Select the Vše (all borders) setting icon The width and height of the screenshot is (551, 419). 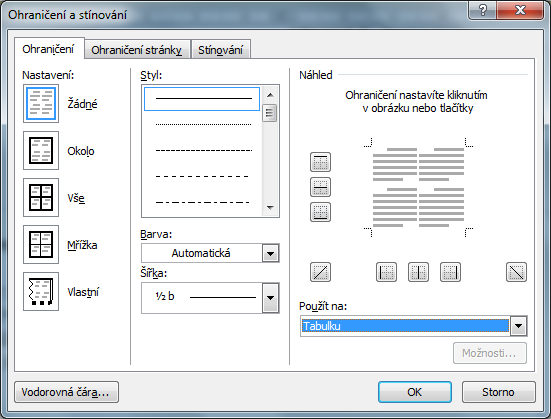(x=41, y=198)
